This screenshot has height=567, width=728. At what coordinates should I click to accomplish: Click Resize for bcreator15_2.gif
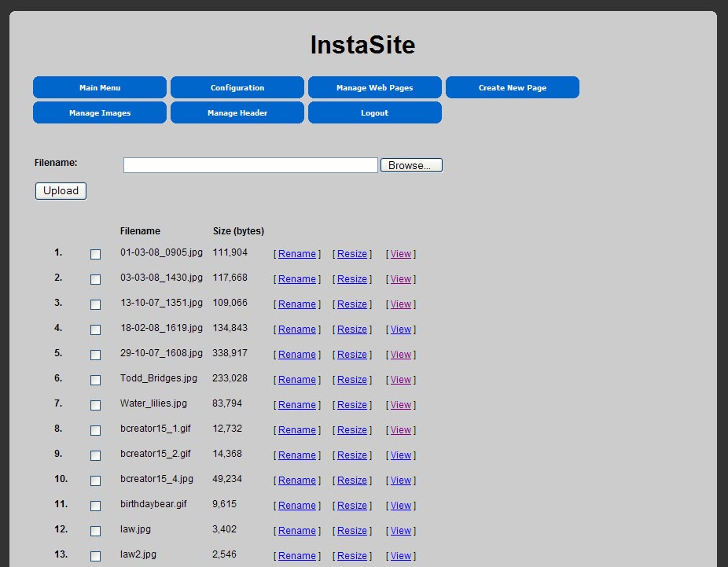tap(352, 455)
